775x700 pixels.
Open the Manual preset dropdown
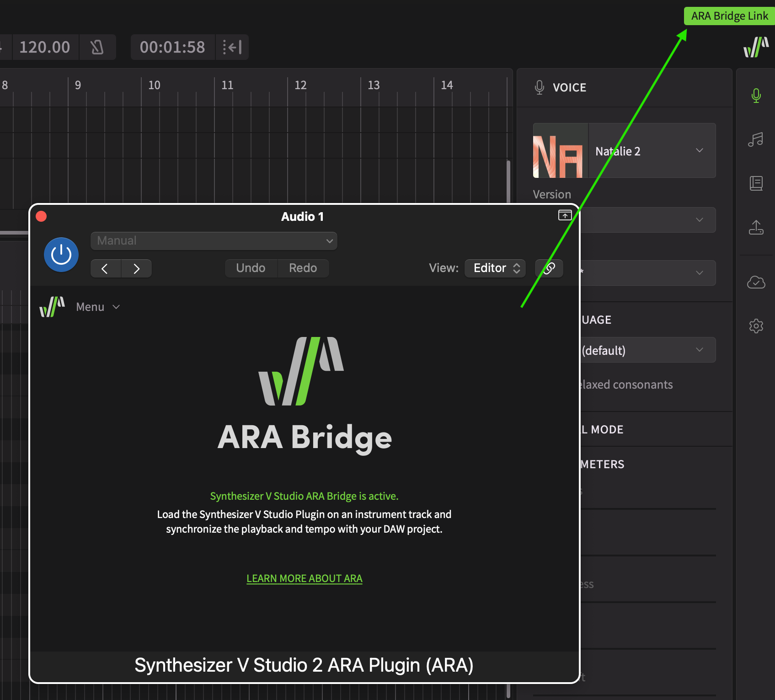(214, 241)
